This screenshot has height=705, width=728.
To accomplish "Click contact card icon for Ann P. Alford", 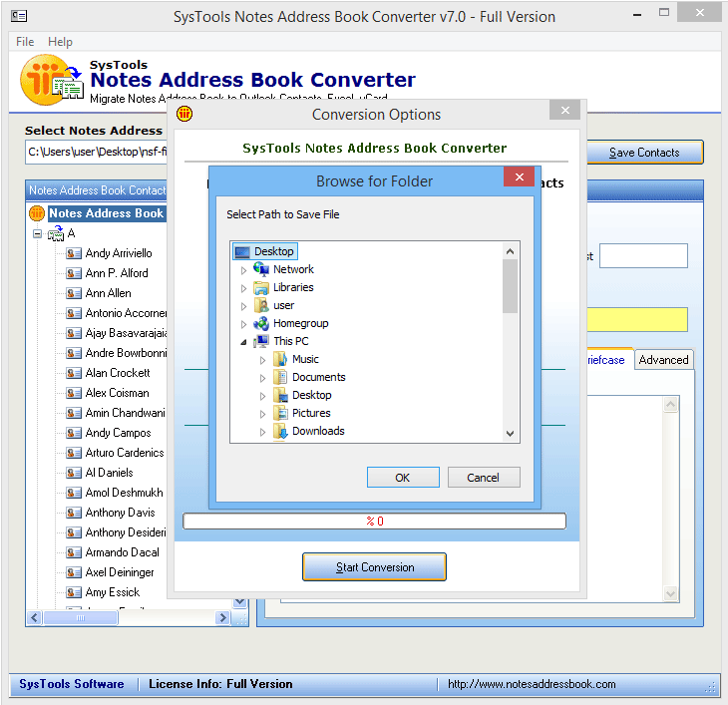I will pos(74,273).
